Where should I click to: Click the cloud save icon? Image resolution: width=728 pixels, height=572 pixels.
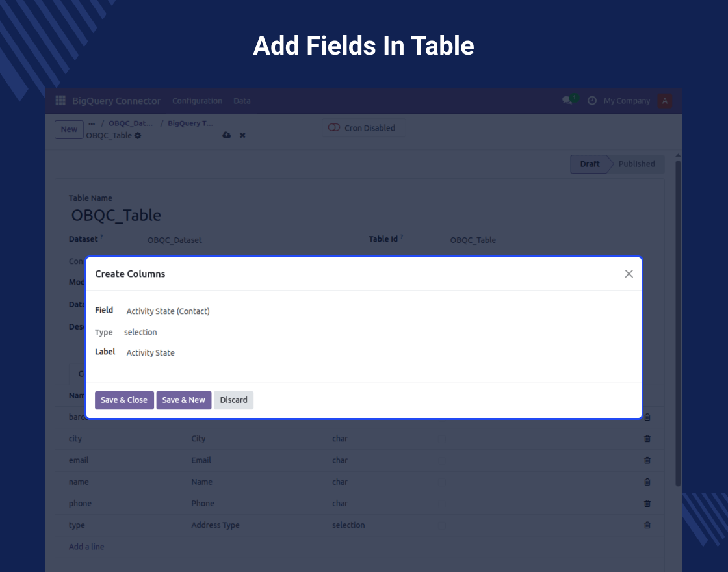[227, 135]
